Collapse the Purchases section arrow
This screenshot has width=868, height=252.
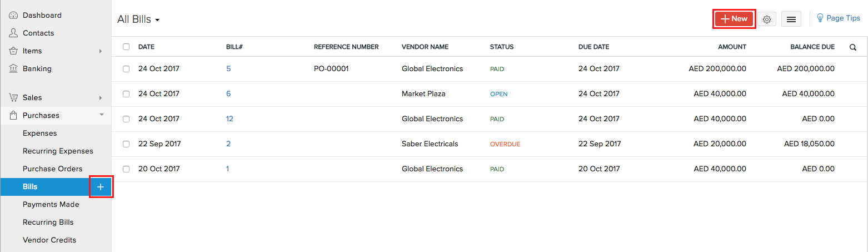[101, 115]
